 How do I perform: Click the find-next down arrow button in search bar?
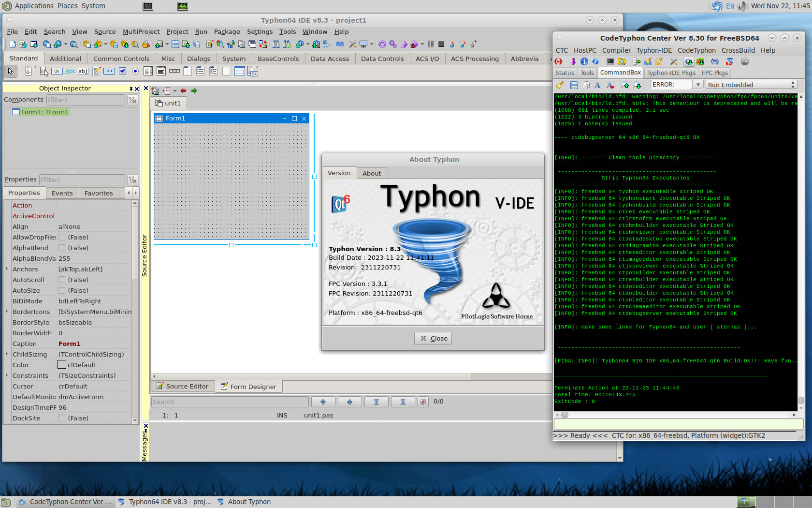click(323, 402)
